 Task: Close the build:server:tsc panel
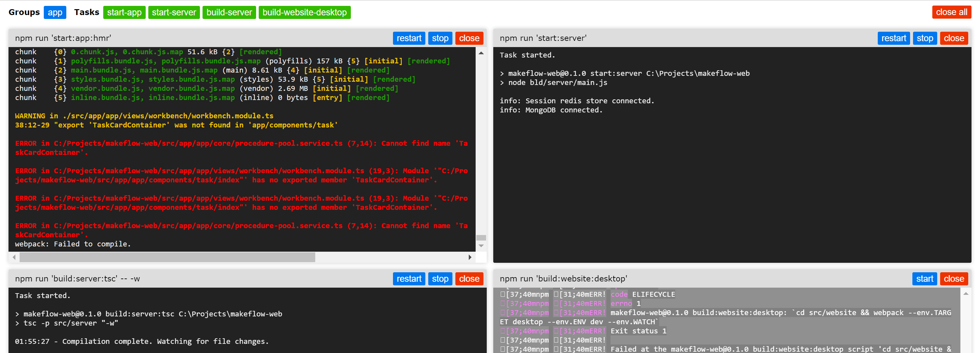click(x=469, y=279)
